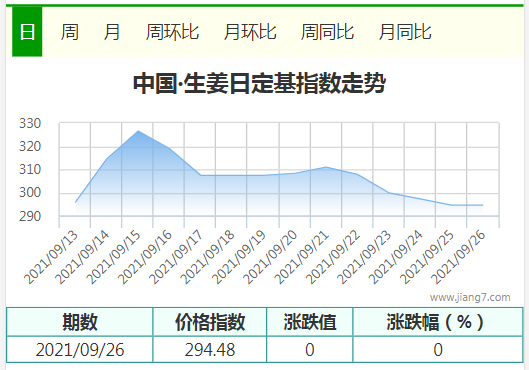Click the 涨跌值 column header
Image resolution: width=529 pixels, height=370 pixels.
point(310,322)
